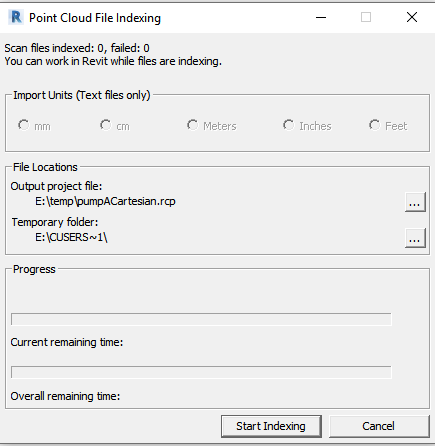
Task: Minimize the Point Cloud File Indexing window
Action: [321, 17]
